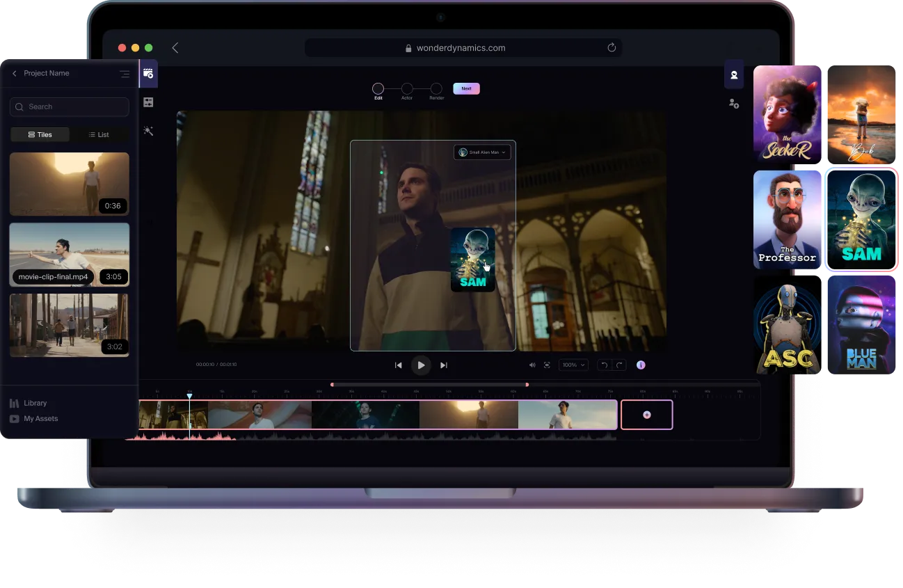Click the redo arrow icon
The height and width of the screenshot is (588, 903).
pos(618,365)
